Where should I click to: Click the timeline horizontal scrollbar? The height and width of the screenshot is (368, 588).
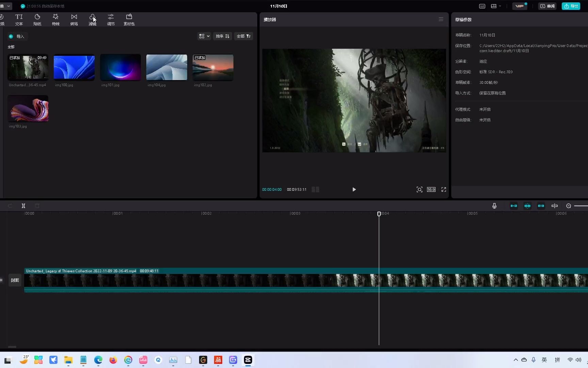pos(12,347)
